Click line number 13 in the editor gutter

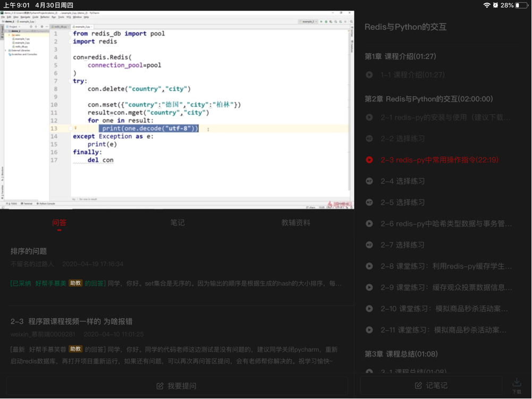click(x=54, y=128)
